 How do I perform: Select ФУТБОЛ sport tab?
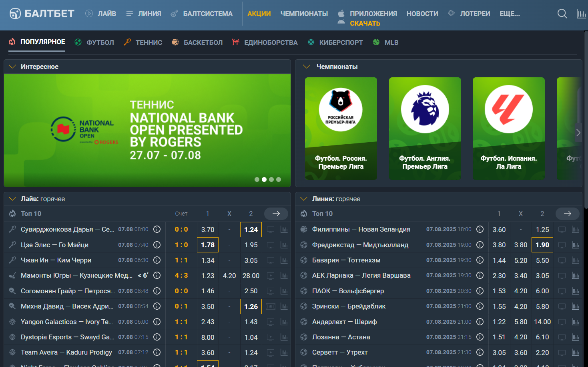click(x=94, y=42)
